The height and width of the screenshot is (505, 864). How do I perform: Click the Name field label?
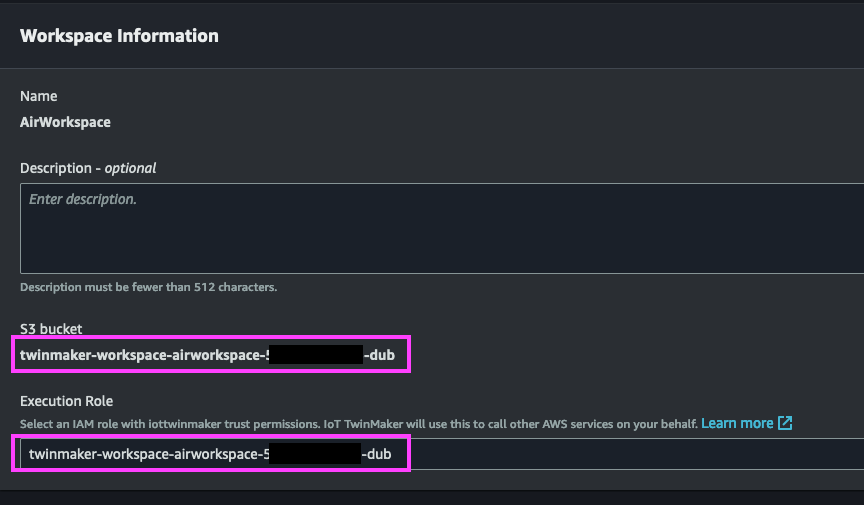[x=39, y=96]
